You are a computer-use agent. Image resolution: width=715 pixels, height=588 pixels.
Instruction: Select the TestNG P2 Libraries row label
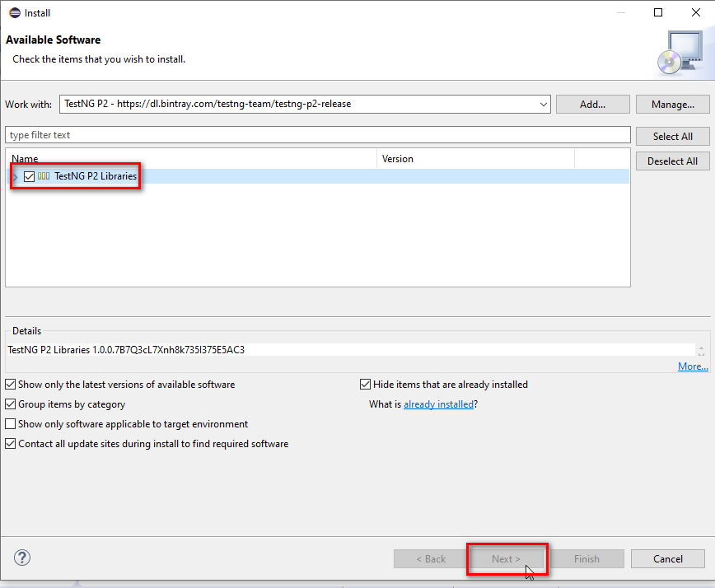[x=96, y=176]
